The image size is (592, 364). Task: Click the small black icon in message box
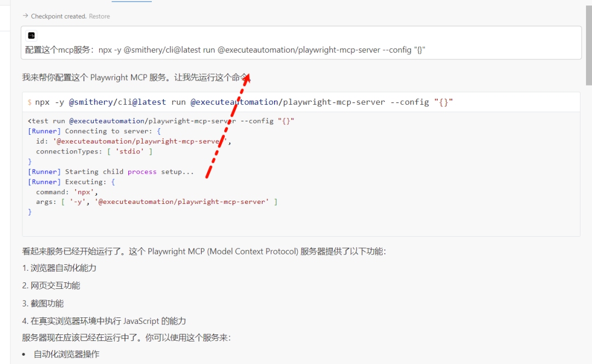click(31, 36)
